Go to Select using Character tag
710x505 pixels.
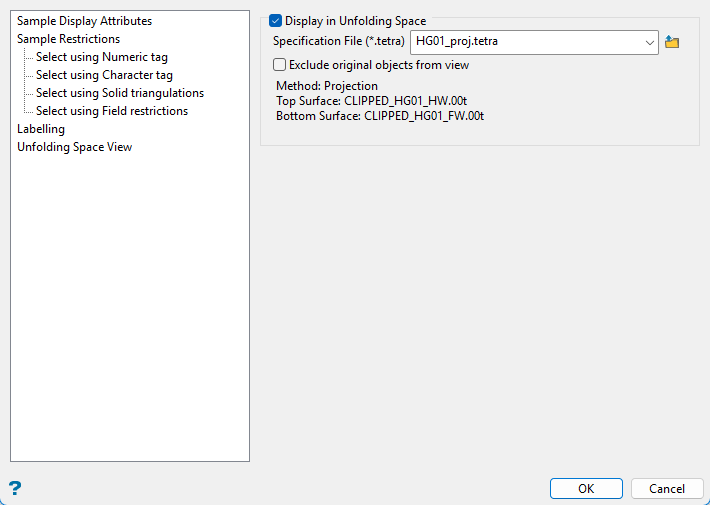click(104, 75)
